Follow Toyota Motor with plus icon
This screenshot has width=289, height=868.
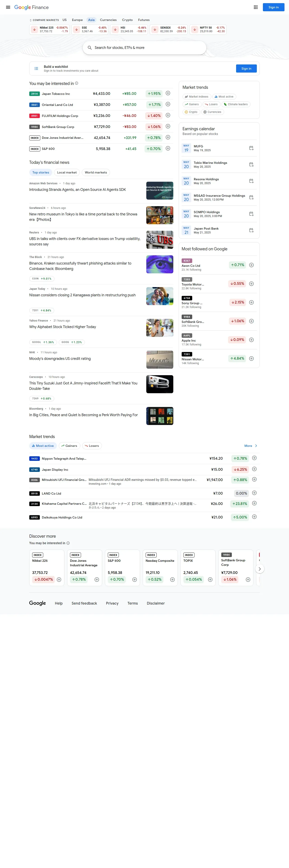pos(251,284)
